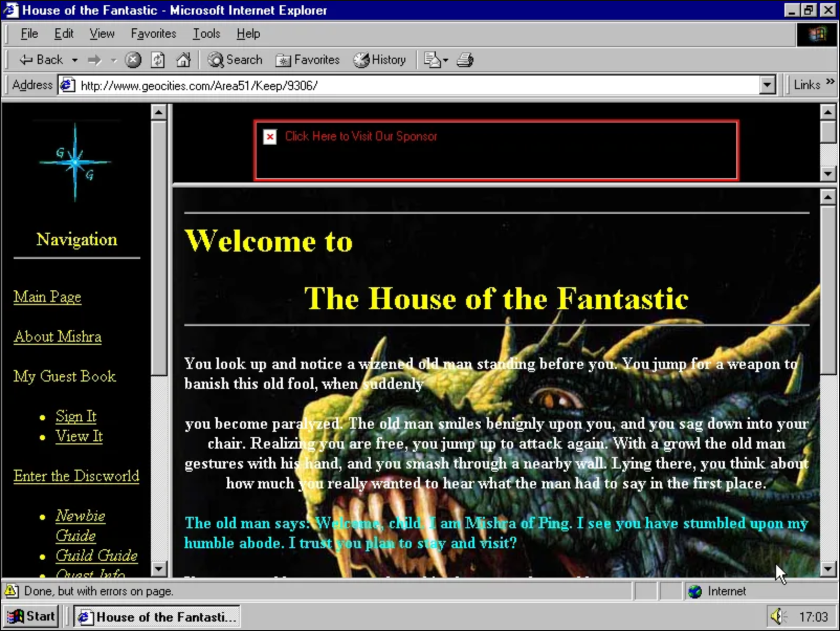
Task: Click the Internet zone globe icon
Action: click(x=695, y=592)
